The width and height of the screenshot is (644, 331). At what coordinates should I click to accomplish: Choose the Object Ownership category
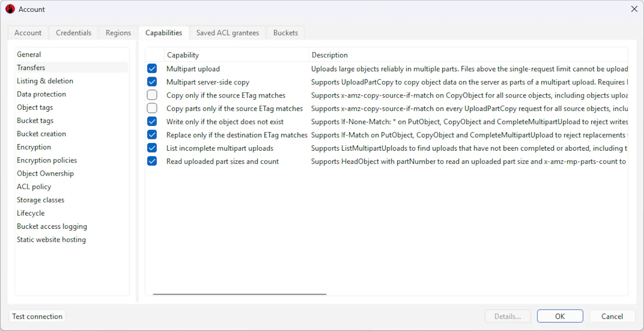pos(72,174)
